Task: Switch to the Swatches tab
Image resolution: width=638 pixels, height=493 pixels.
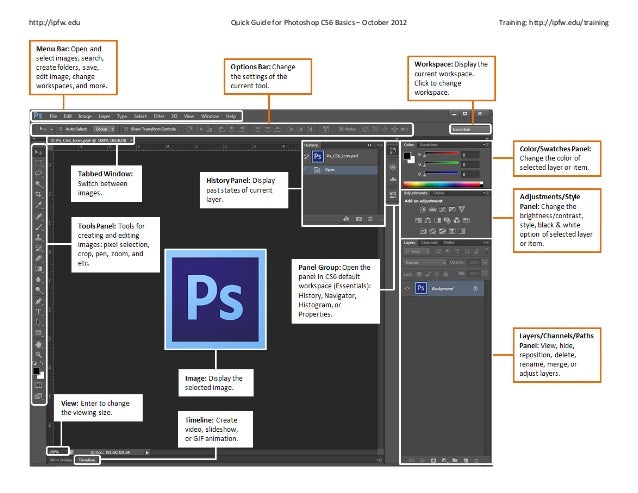Action: click(x=428, y=144)
